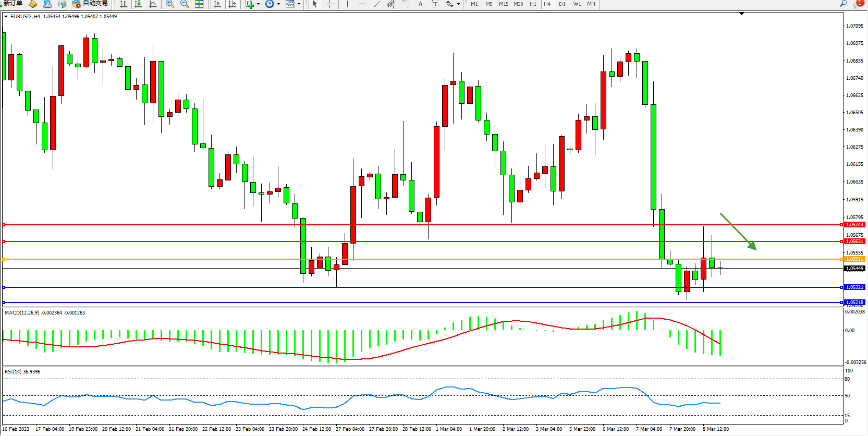
Task: Expand the chart templates dropdown arrow
Action: coord(299,4)
